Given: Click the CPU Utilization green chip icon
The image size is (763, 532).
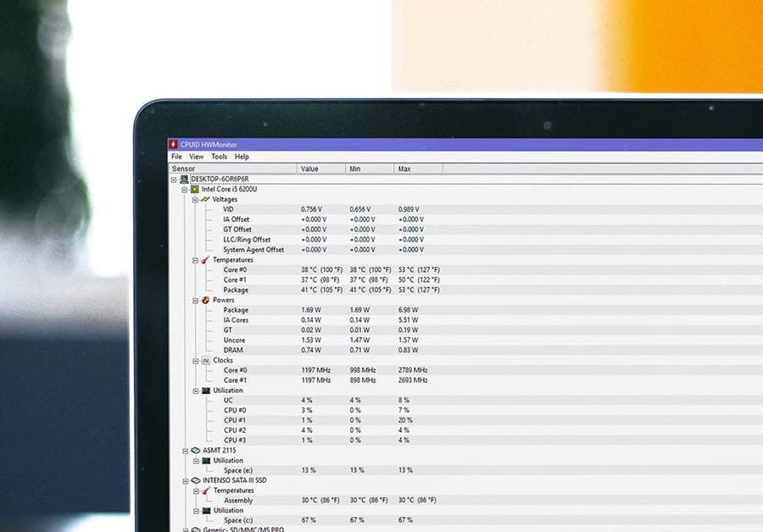Looking at the screenshot, I should coord(206,391).
